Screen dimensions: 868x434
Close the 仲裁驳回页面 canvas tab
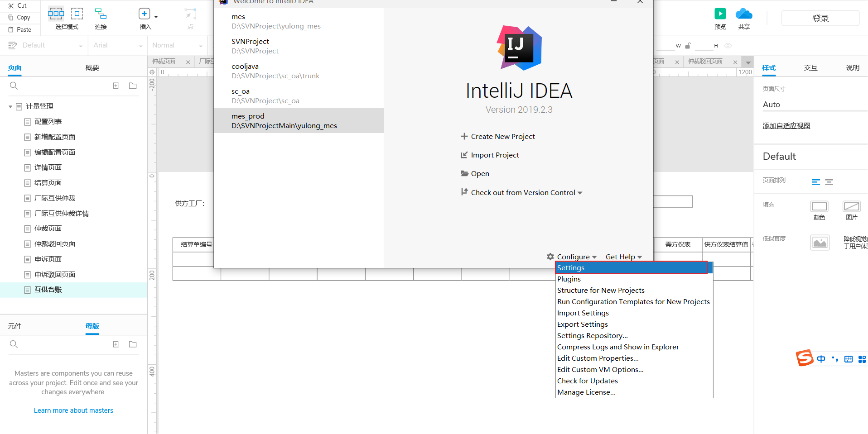click(x=735, y=62)
